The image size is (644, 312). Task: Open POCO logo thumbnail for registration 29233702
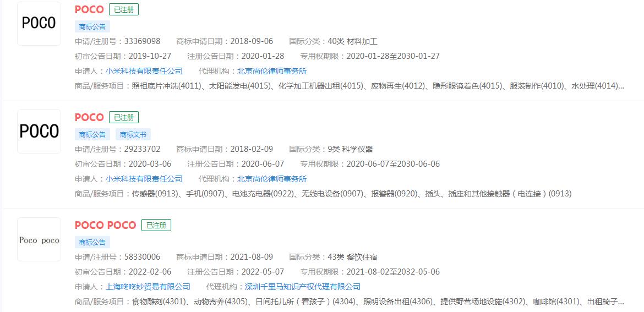(x=39, y=132)
